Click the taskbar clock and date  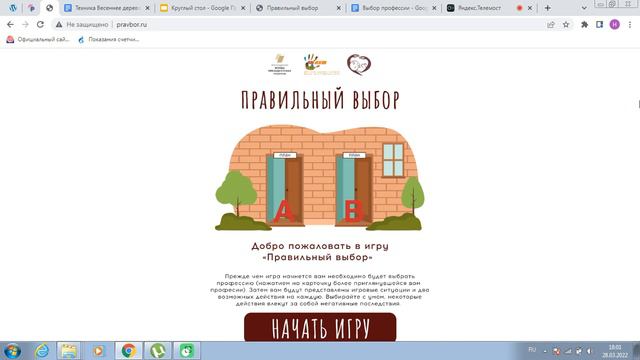pos(615,351)
